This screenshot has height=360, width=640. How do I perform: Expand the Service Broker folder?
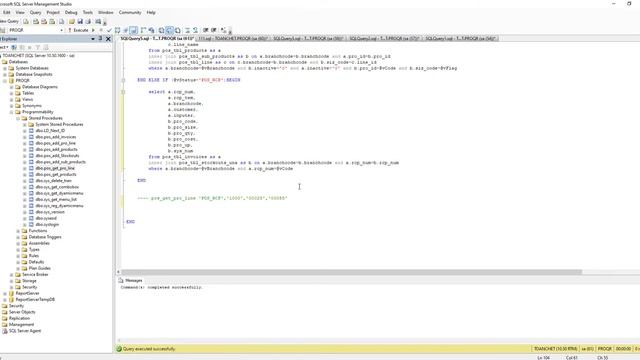[11, 275]
